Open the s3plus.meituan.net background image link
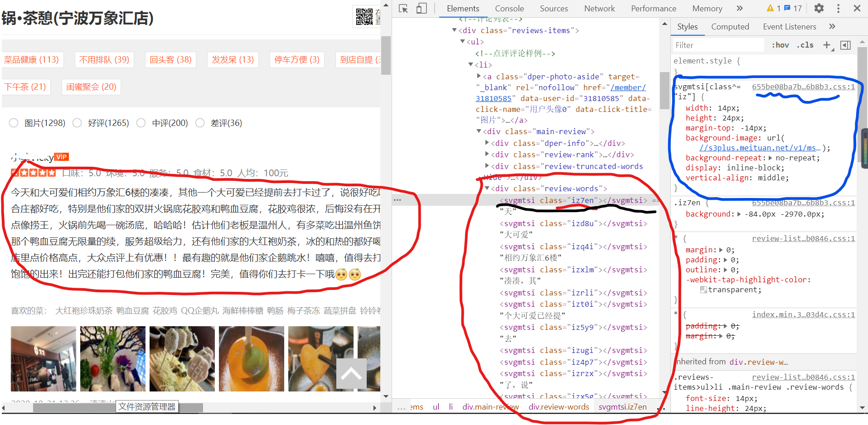Image resolution: width=868 pixels, height=425 pixels. point(760,148)
